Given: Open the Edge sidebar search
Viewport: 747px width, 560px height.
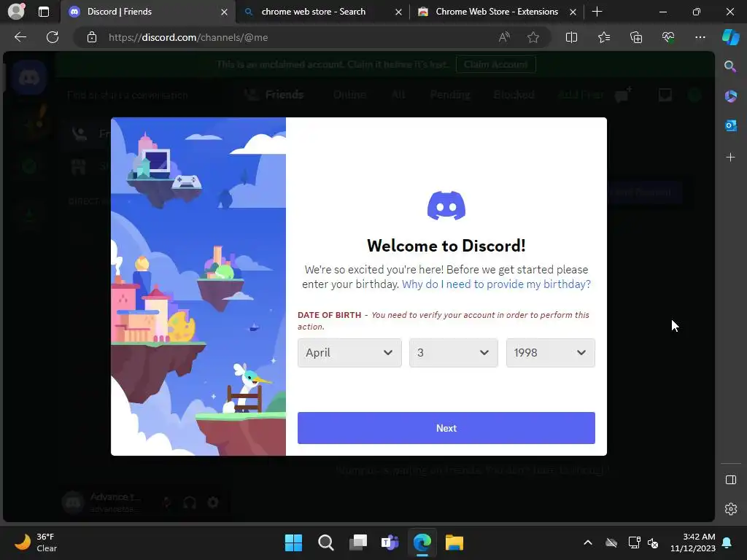Looking at the screenshot, I should [x=730, y=66].
